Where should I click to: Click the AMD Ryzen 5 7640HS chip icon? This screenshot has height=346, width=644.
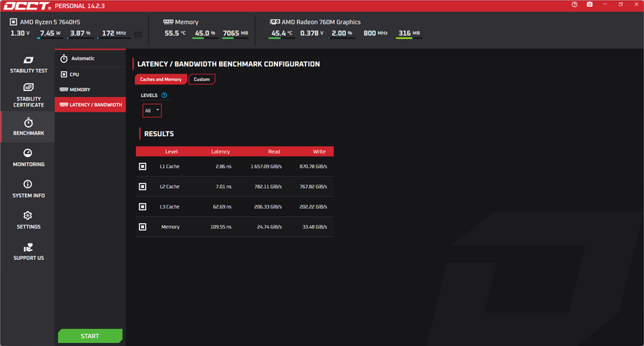[x=13, y=22]
